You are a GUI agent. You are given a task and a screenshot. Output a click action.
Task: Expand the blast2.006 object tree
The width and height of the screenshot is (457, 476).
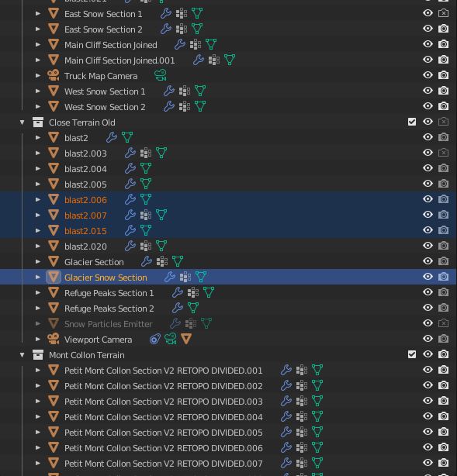(x=38, y=199)
